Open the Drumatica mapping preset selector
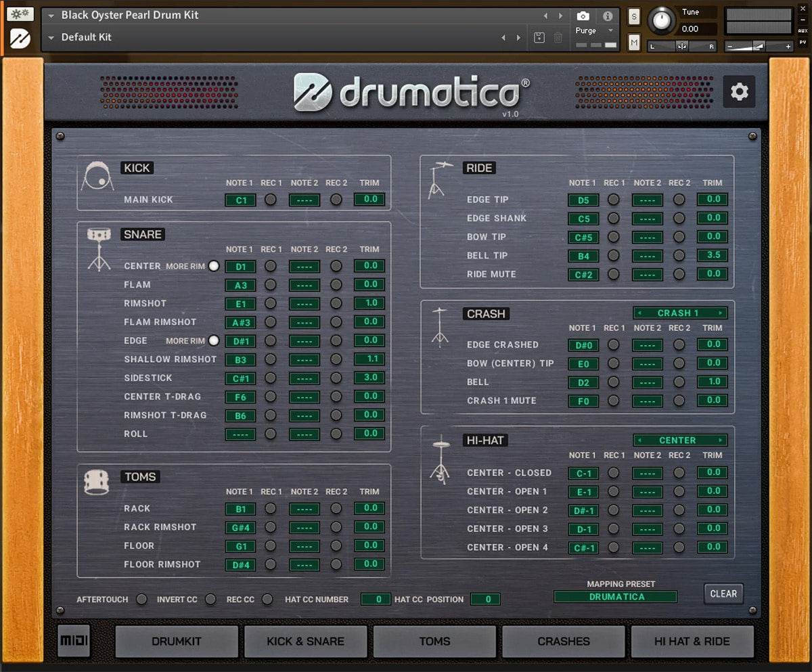812x672 pixels. pyautogui.click(x=616, y=597)
